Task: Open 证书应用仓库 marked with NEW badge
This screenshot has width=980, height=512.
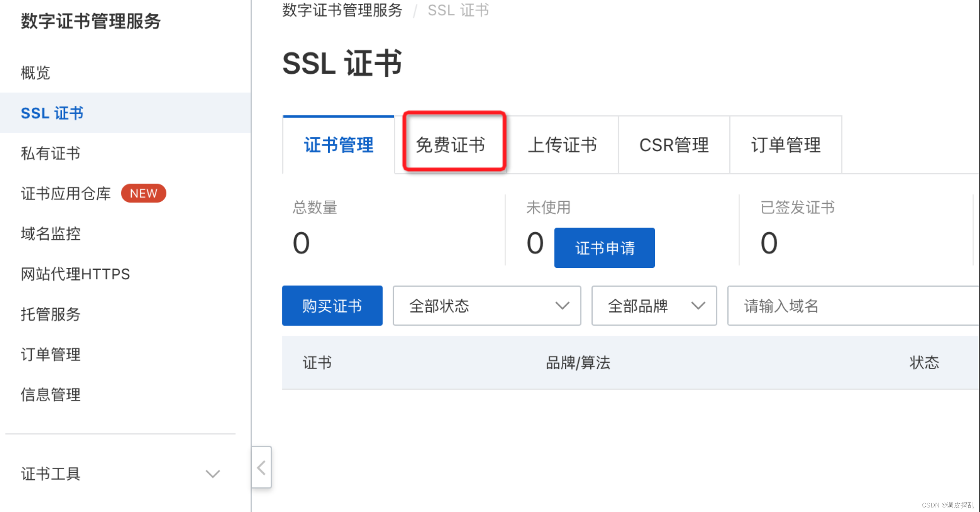Action: pyautogui.click(x=65, y=193)
